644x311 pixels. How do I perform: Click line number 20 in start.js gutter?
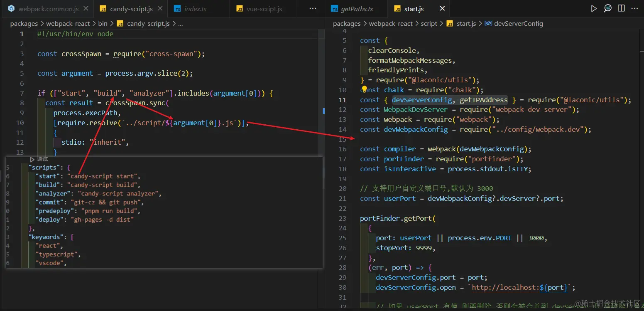(x=342, y=188)
